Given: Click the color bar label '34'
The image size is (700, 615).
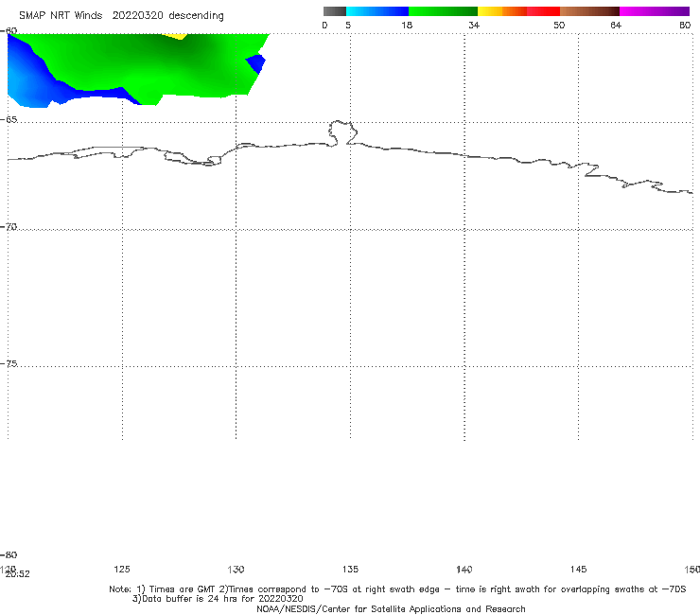Looking at the screenshot, I should click(x=474, y=25).
